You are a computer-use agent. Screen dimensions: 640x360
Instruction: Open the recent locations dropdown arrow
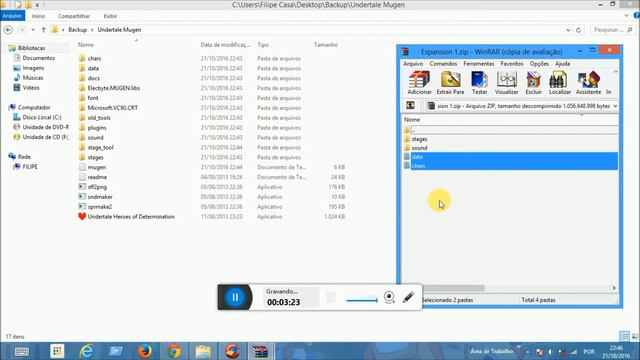[33, 30]
